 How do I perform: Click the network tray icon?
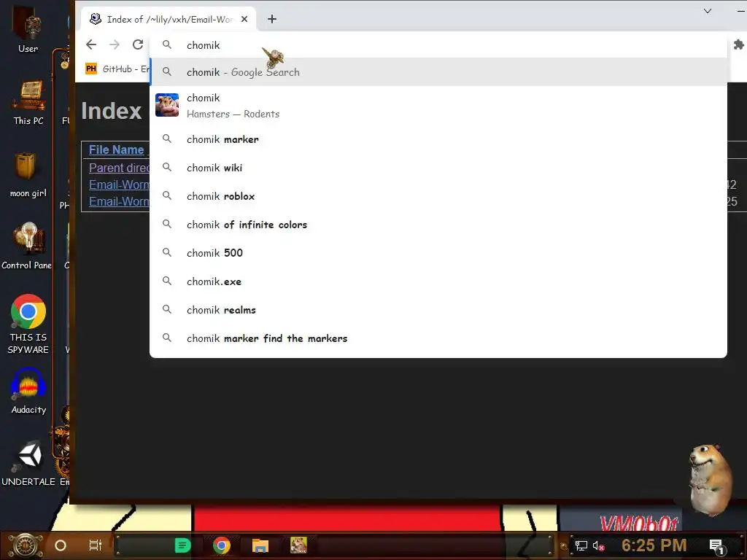pyautogui.click(x=581, y=545)
